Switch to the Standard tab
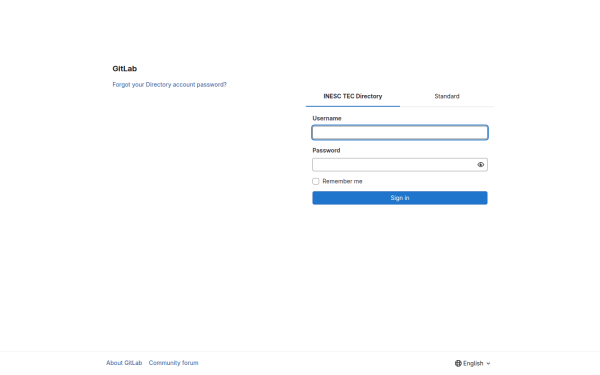600x375 pixels. [x=447, y=96]
